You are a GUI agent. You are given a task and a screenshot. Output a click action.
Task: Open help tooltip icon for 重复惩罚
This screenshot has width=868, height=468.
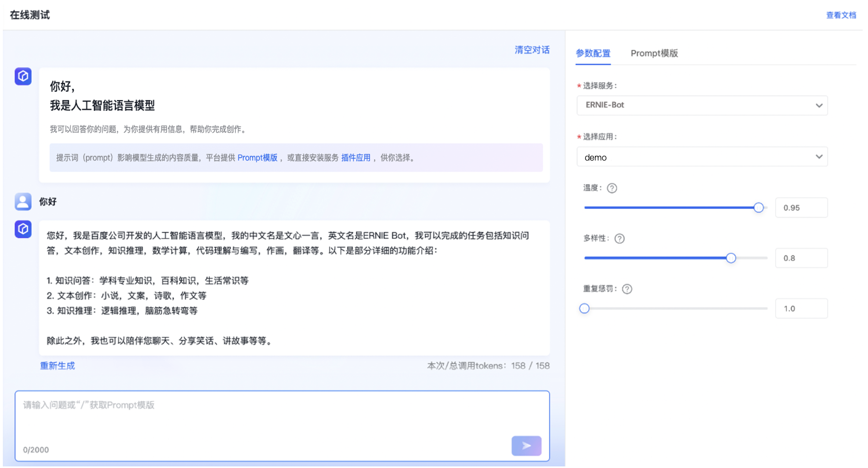(x=627, y=289)
